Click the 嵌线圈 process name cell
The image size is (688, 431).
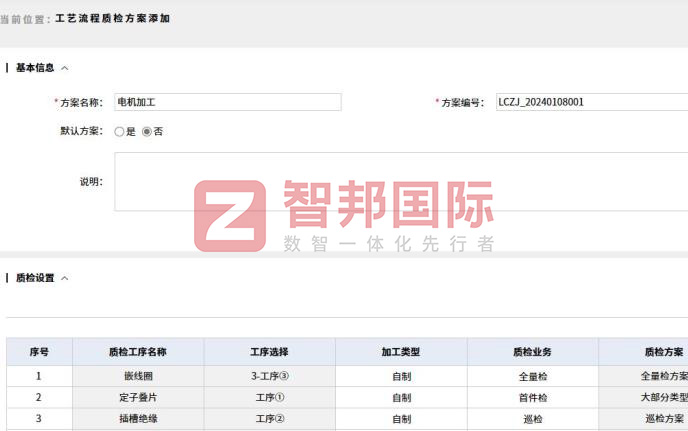click(138, 376)
